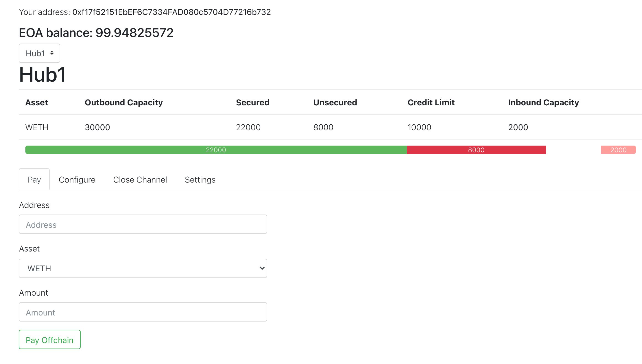Select the wallet address 0xf17f52151E... text
The height and width of the screenshot is (364, 642).
(171, 12)
